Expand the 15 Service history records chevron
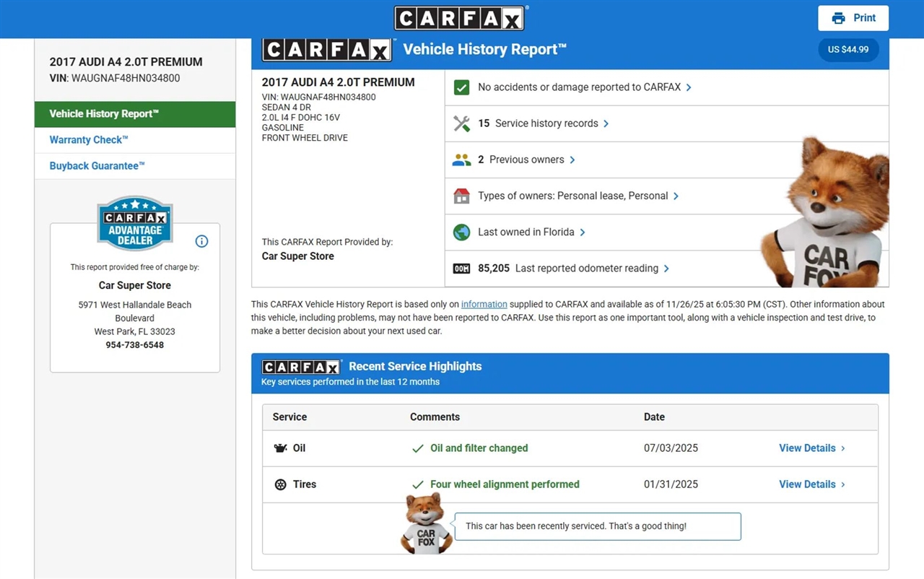Image resolution: width=924 pixels, height=579 pixels. 606,123
